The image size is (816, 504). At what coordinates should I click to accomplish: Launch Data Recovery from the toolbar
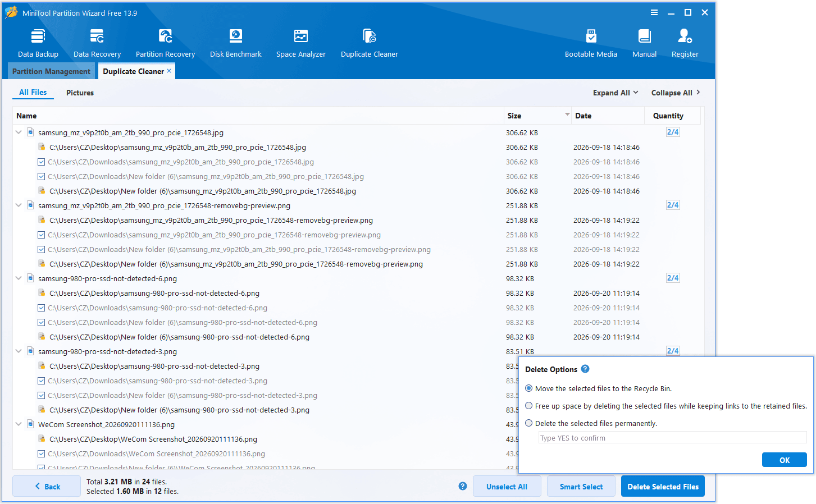tap(97, 43)
